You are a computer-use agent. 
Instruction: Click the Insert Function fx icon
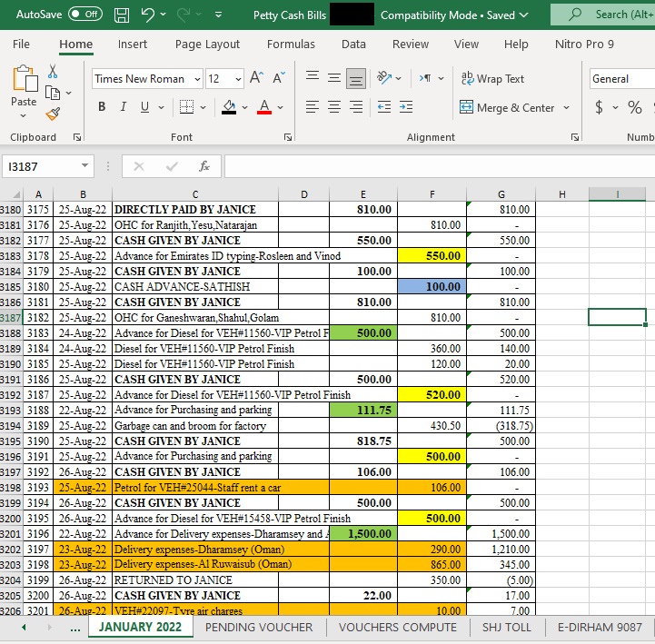click(x=203, y=166)
